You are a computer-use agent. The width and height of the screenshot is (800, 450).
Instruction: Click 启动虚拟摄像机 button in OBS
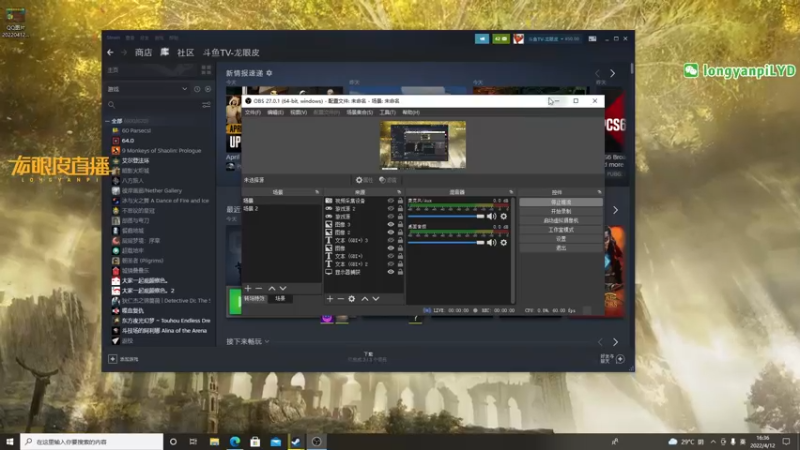[x=561, y=220]
